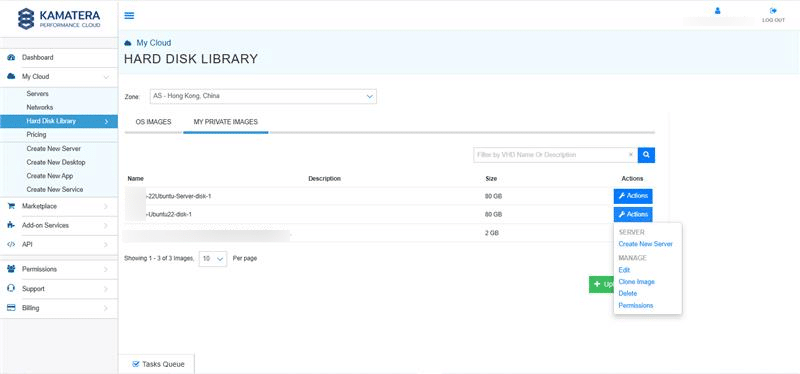
Task: Open the Zone dropdown
Action: 263,96
